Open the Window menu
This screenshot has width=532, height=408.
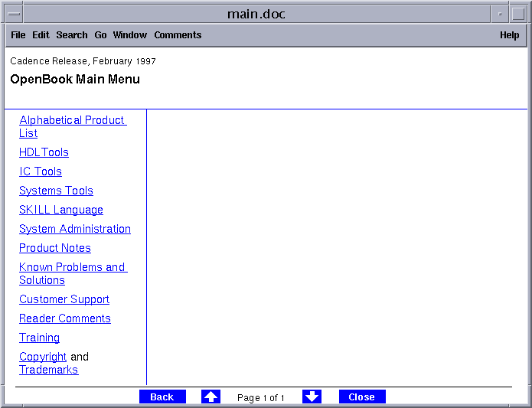pyautogui.click(x=130, y=35)
